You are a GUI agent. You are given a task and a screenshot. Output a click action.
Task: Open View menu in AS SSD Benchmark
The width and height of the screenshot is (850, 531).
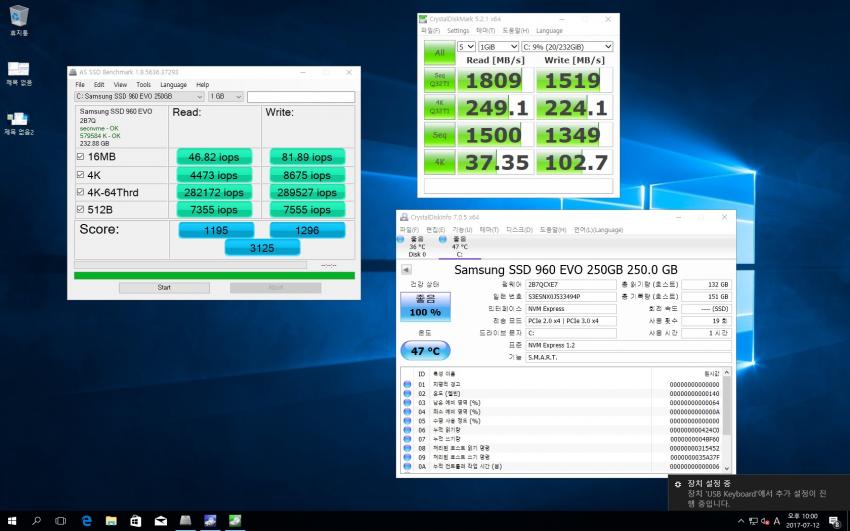click(120, 85)
